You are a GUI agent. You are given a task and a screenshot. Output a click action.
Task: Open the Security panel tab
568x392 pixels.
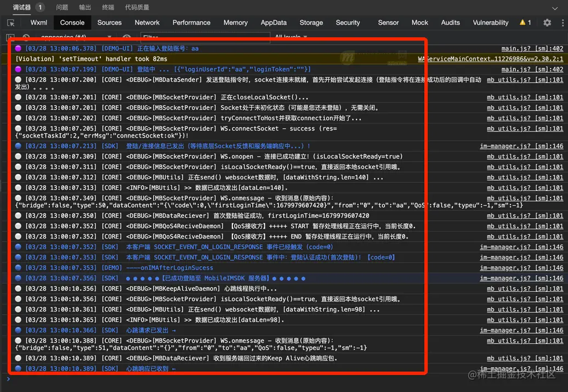[x=348, y=22]
